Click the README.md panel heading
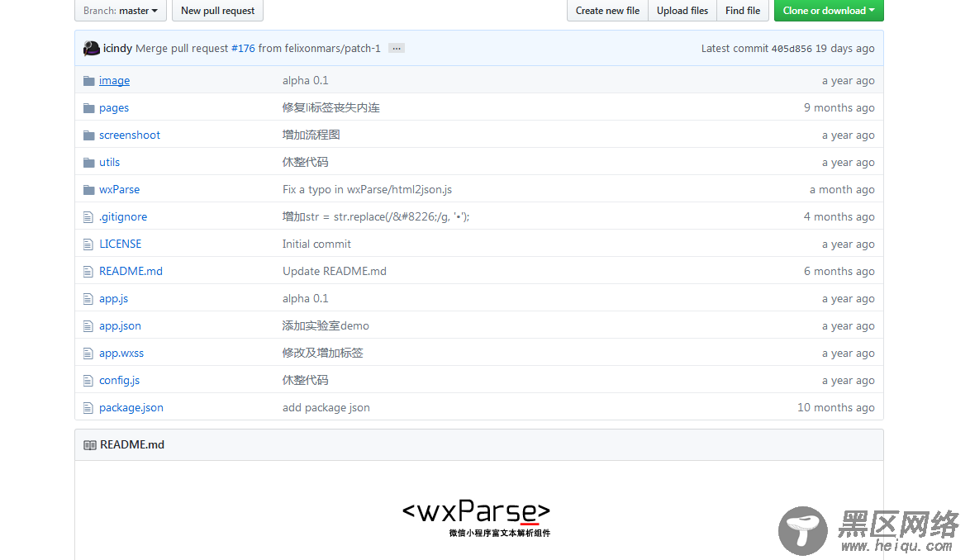Viewport: 970px width, 560px height. click(132, 444)
